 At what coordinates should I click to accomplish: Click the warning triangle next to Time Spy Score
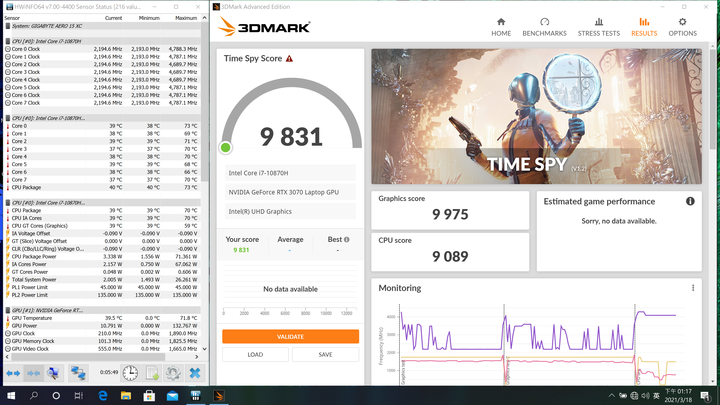point(289,58)
